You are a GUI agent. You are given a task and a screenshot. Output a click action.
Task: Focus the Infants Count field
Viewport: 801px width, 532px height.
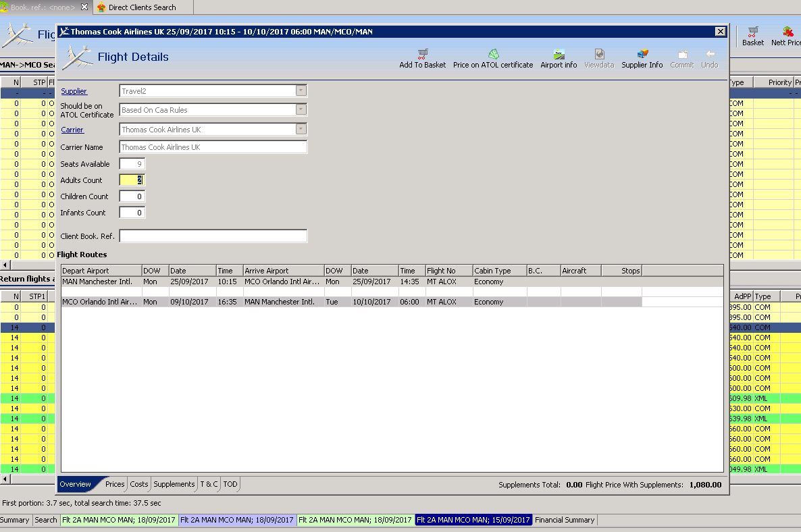click(132, 213)
